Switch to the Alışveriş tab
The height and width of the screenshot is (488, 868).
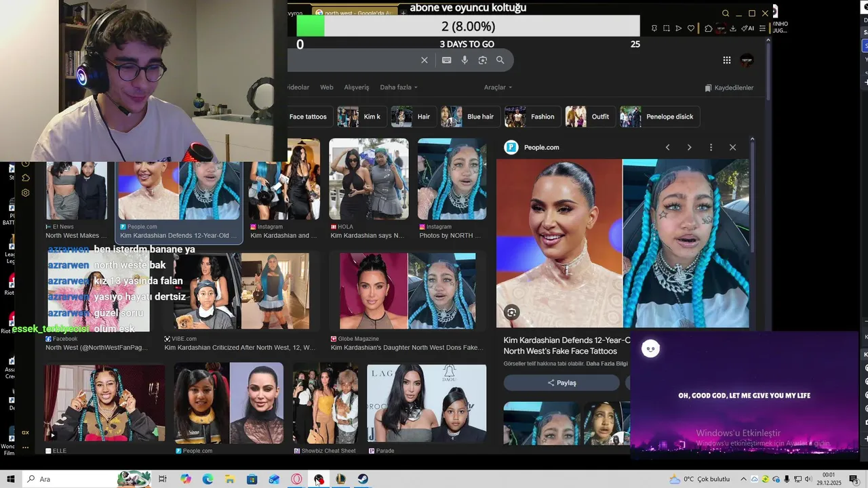pos(357,87)
